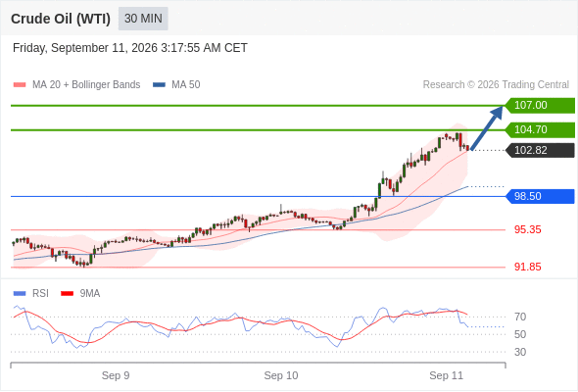Select the 107.00 green resistance label
This screenshot has width=578, height=392.
[x=540, y=105]
